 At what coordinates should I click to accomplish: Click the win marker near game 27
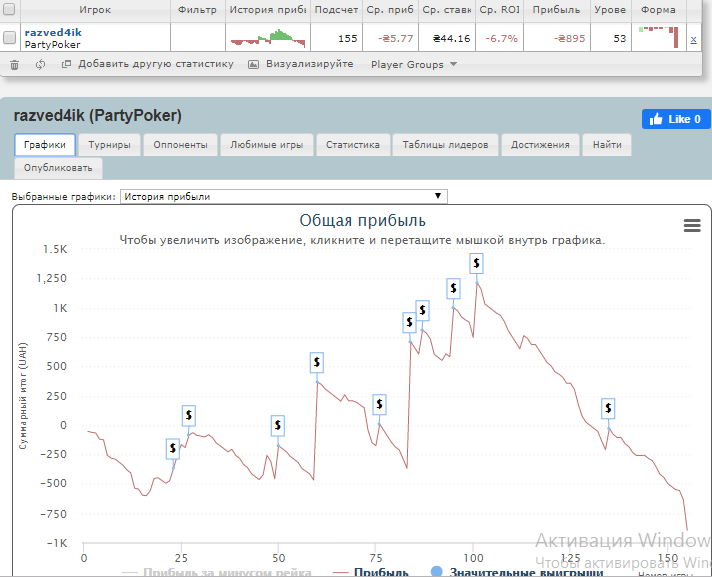[x=189, y=415]
